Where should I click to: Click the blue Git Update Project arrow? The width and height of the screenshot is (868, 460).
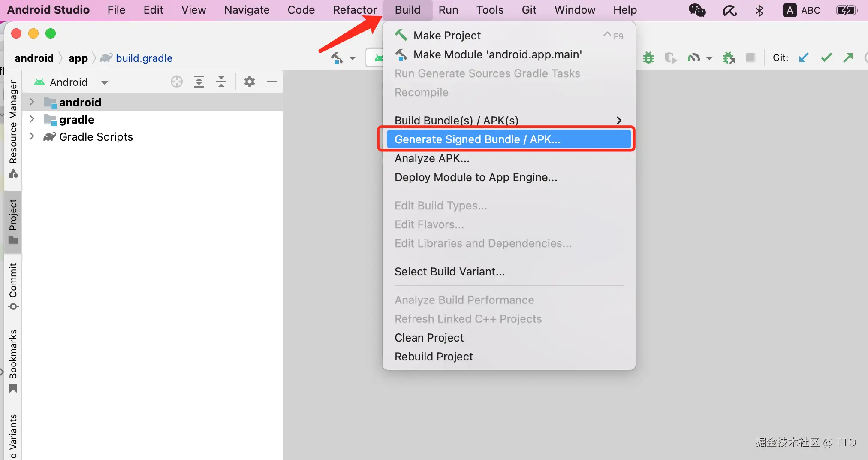(x=804, y=57)
